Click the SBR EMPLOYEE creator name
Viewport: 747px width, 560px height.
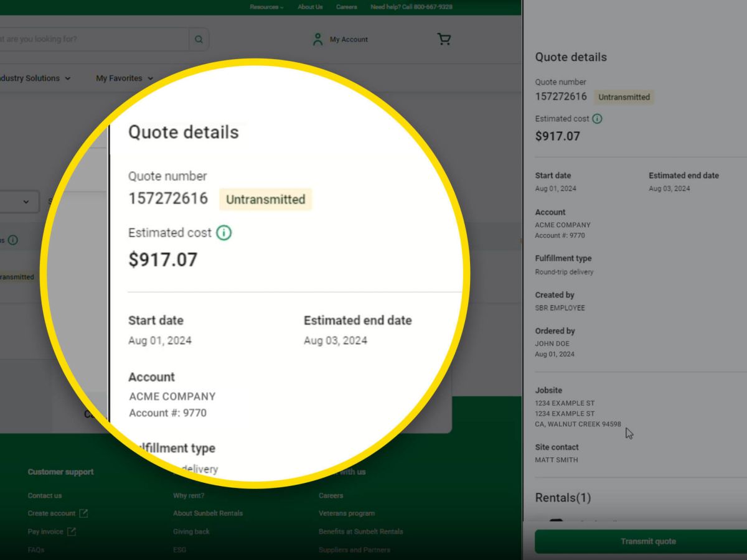tap(560, 308)
